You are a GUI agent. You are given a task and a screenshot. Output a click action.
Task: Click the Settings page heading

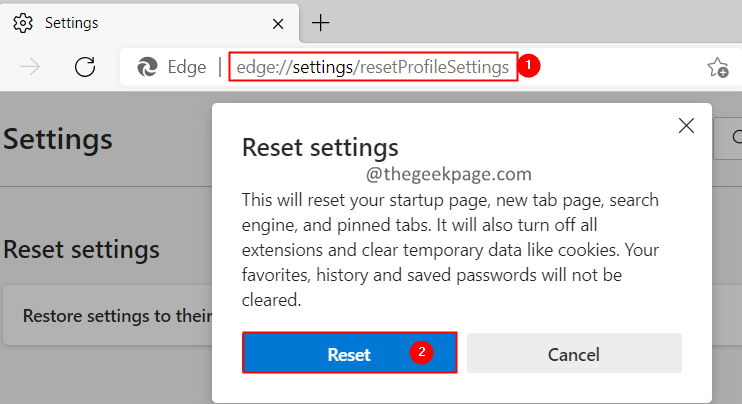[58, 138]
